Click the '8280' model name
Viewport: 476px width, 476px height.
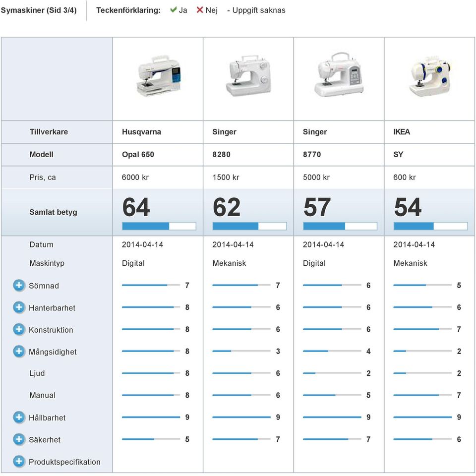221,155
